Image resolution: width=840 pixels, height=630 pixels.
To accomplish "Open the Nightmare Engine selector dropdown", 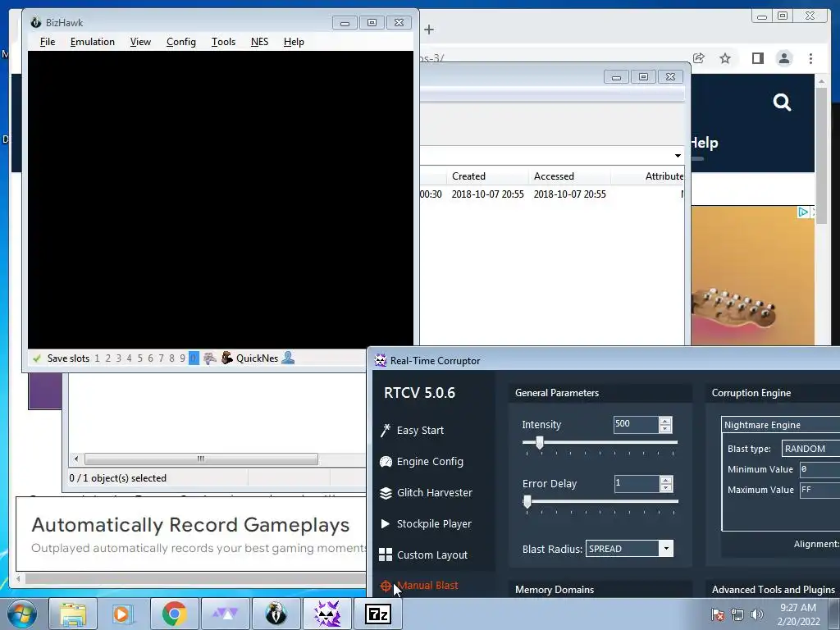I will (x=781, y=425).
